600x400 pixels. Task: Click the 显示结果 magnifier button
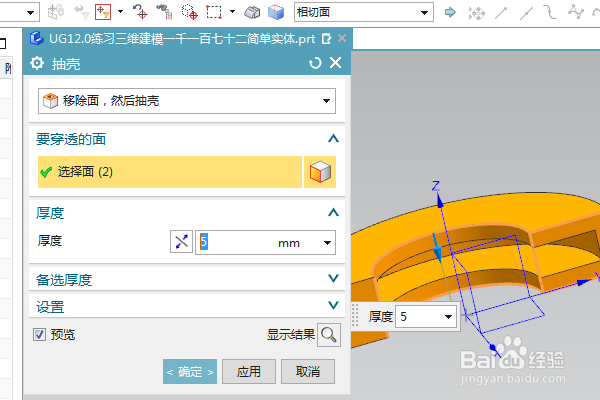point(329,335)
